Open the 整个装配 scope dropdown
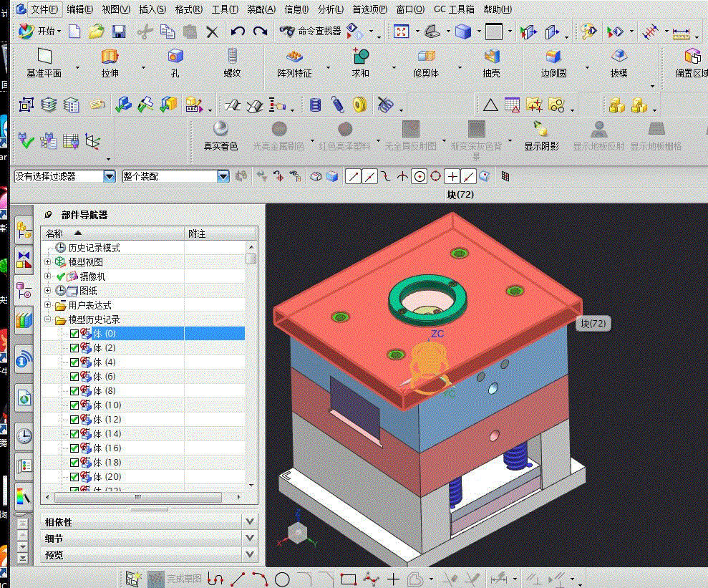708x588 pixels. click(x=223, y=176)
